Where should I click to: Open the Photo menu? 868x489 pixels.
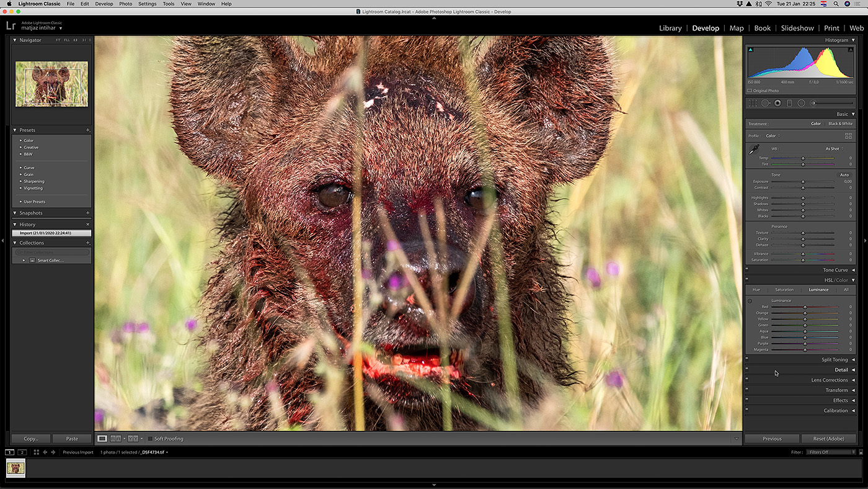pyautogui.click(x=125, y=4)
